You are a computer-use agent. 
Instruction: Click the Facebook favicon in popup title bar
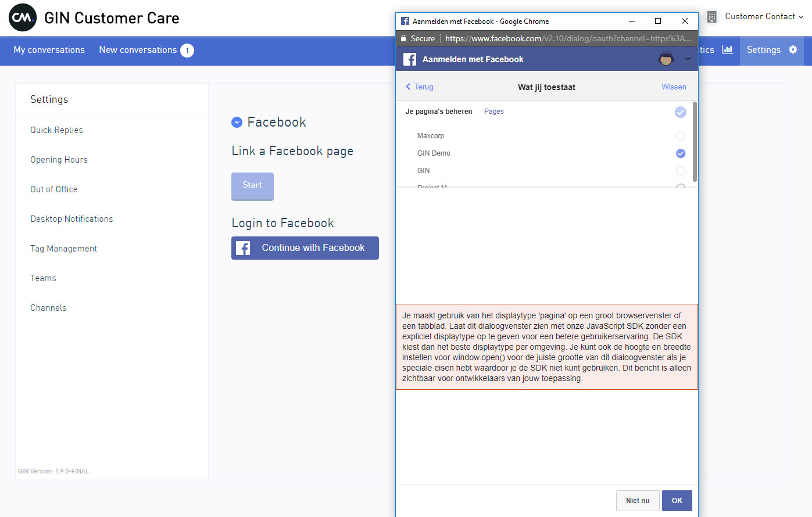coord(405,21)
